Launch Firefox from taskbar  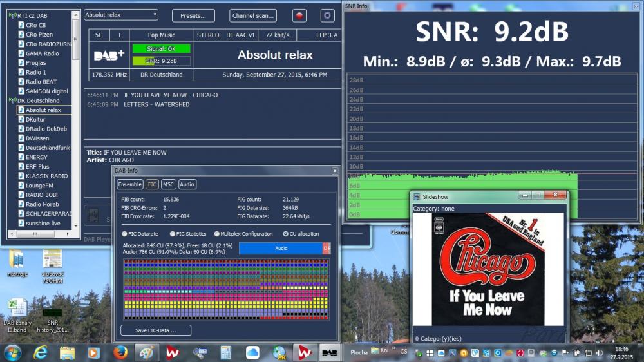tap(120, 352)
